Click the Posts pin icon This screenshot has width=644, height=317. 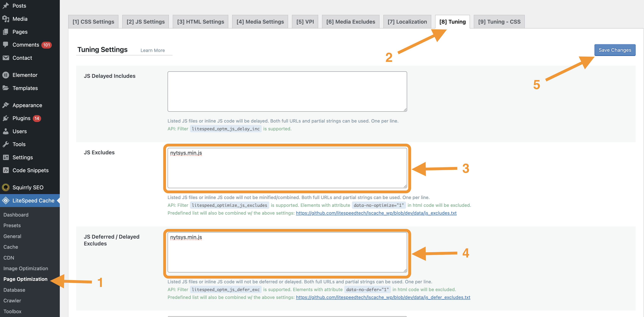6,6
